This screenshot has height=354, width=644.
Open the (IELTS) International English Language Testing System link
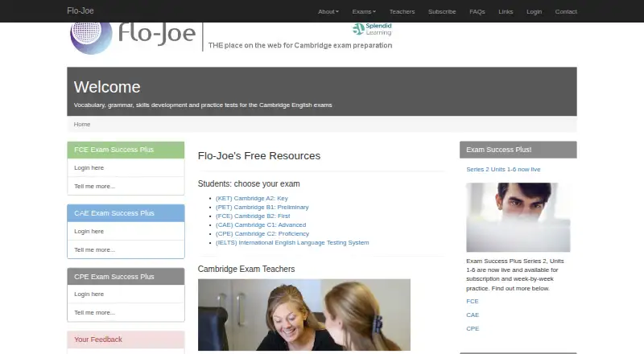(x=292, y=243)
